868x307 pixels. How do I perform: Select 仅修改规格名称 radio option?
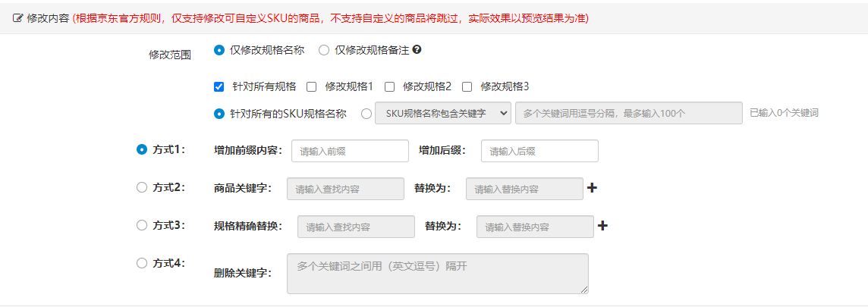(219, 50)
